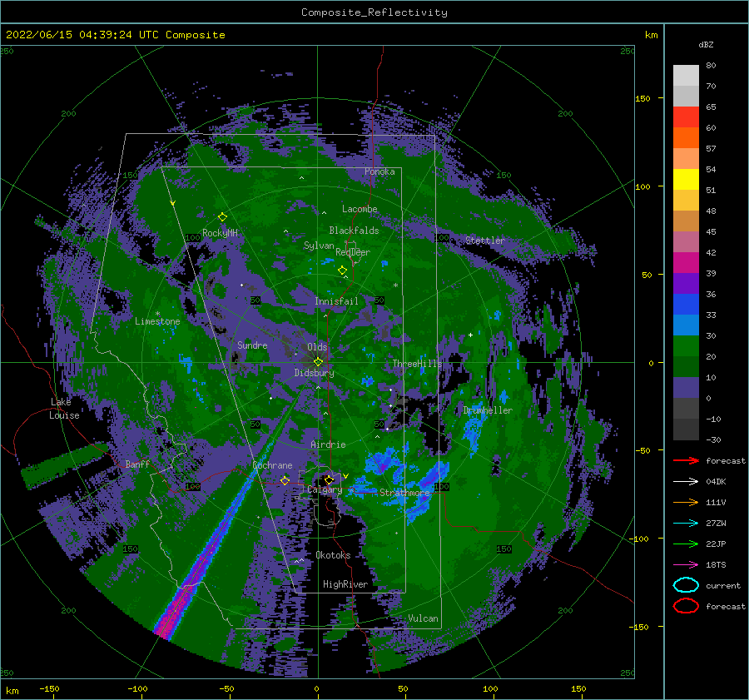This screenshot has width=749, height=700.
Task: Select the Airdrie label
Action: [x=328, y=444]
